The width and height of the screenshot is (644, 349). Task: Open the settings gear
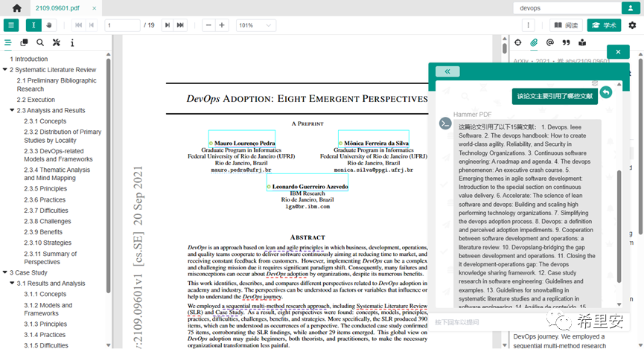point(633,25)
